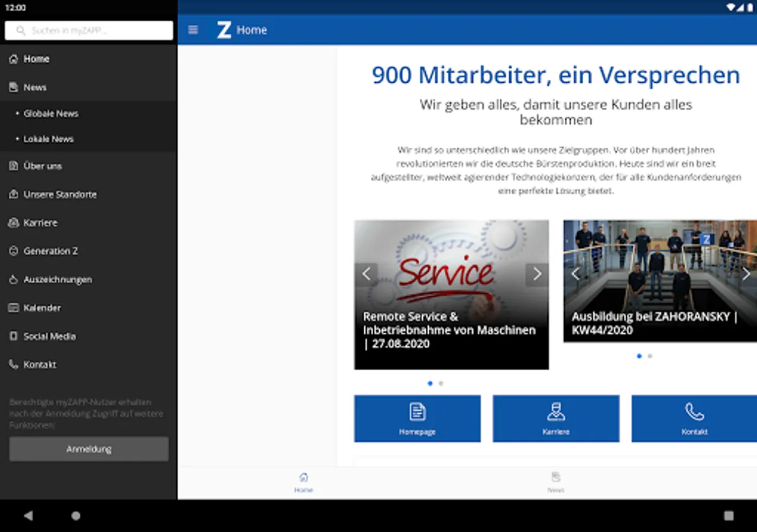
Task: Click the Social Media phone icon
Action: [x=14, y=336]
